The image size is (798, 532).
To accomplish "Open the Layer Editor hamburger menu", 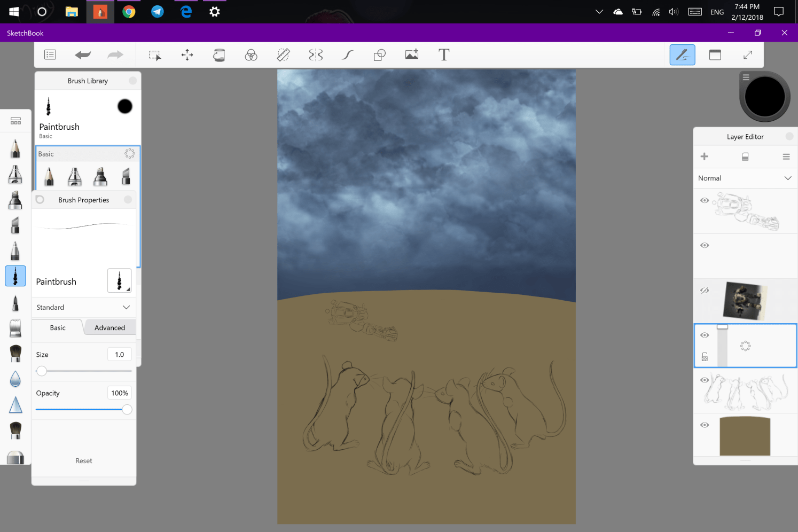I will [x=786, y=157].
